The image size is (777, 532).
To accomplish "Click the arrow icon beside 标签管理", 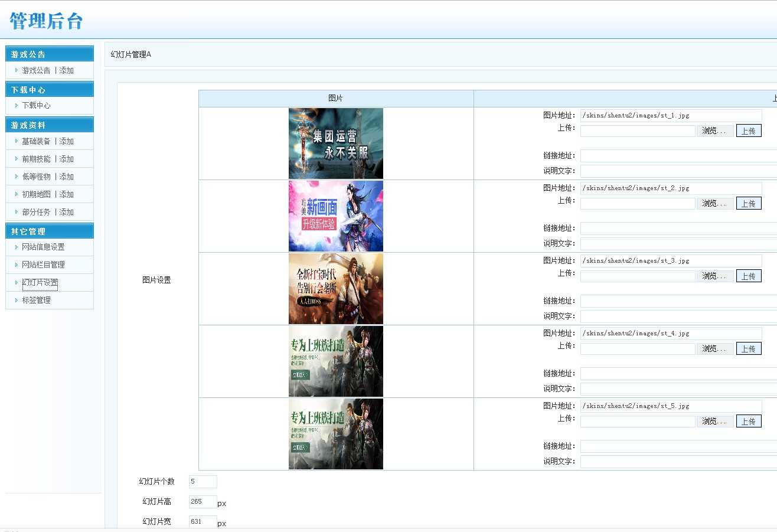I will pos(17,300).
